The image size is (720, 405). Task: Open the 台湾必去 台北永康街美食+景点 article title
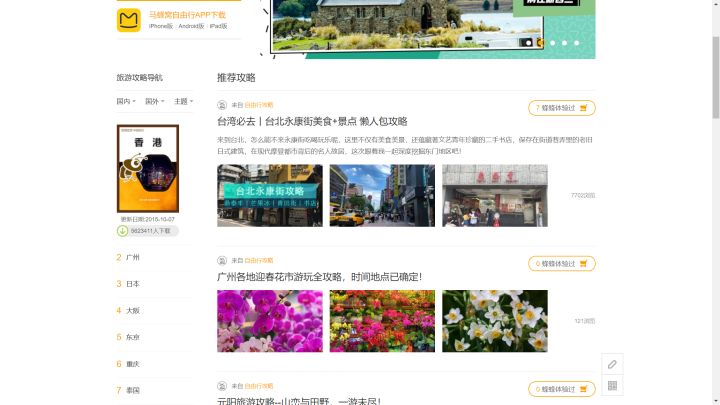[312, 122]
